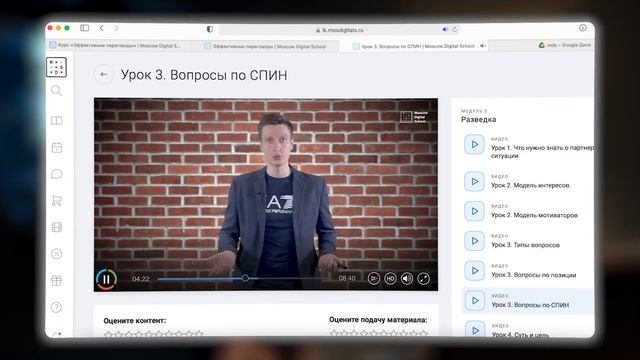Click the elapsed time 04:22
The width and height of the screenshot is (640, 360).
141,279
